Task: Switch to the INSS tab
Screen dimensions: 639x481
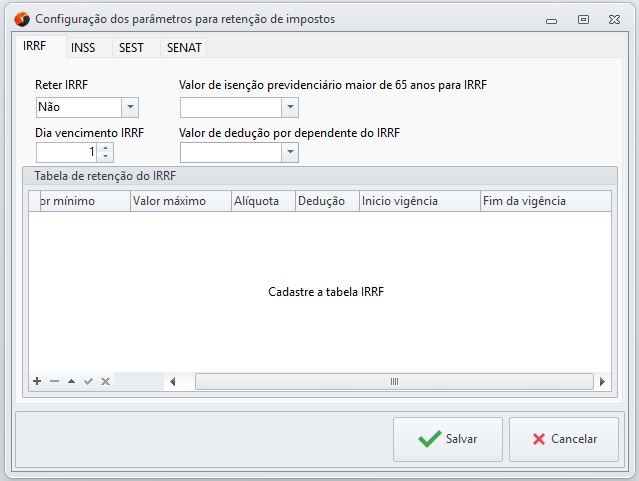Action: coord(83,47)
